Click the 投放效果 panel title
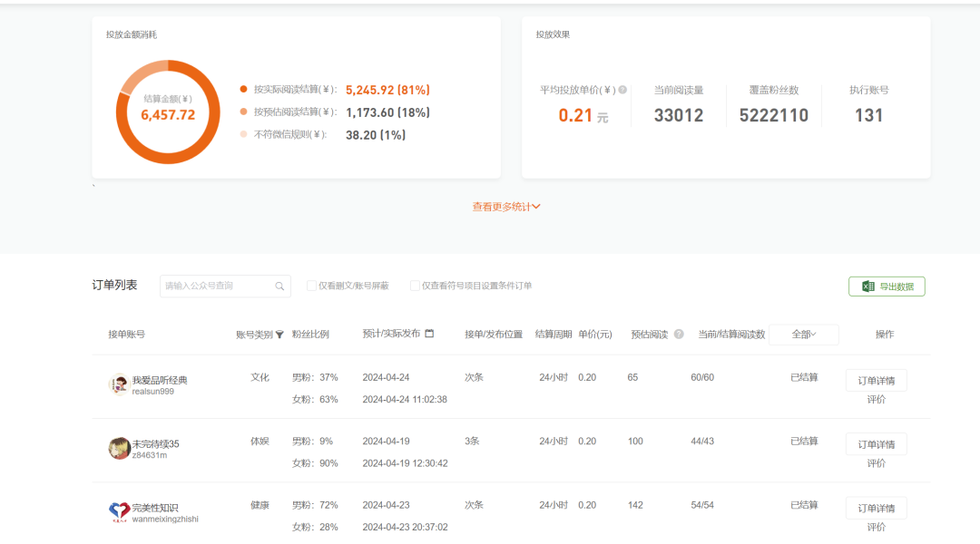Image resolution: width=980 pixels, height=544 pixels. click(x=553, y=34)
